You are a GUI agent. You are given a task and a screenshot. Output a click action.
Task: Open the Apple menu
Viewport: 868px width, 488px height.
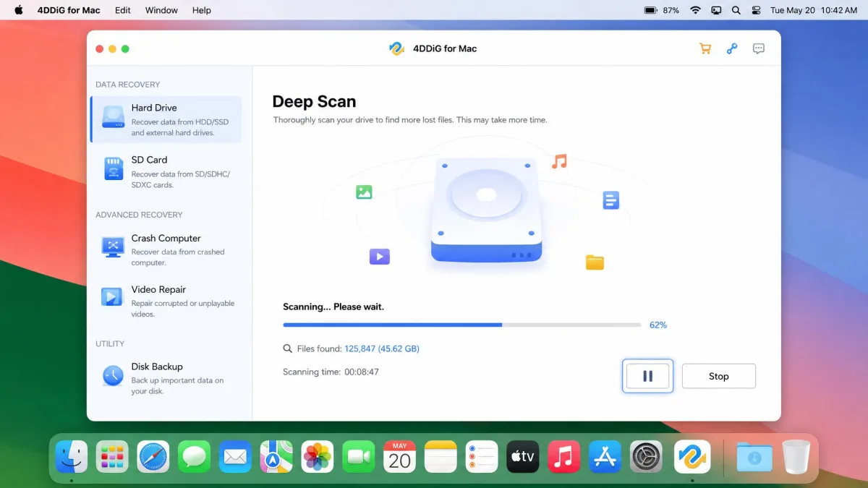point(19,10)
